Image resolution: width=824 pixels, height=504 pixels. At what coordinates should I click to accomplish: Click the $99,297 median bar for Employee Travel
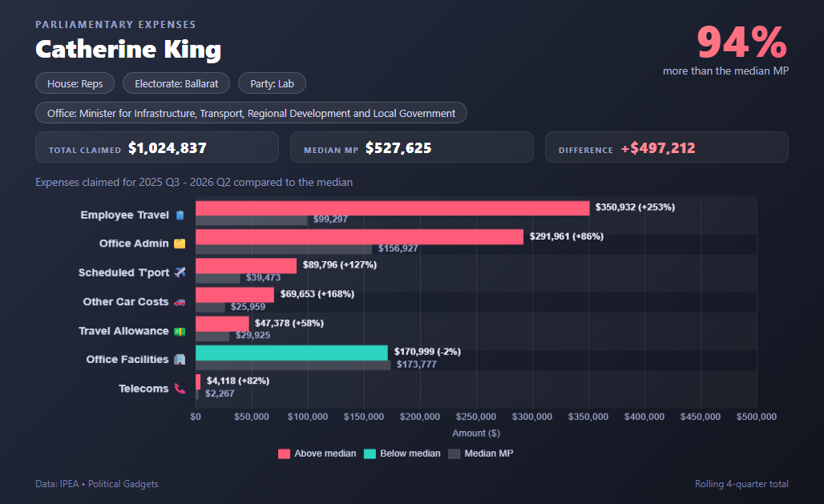tap(251, 220)
